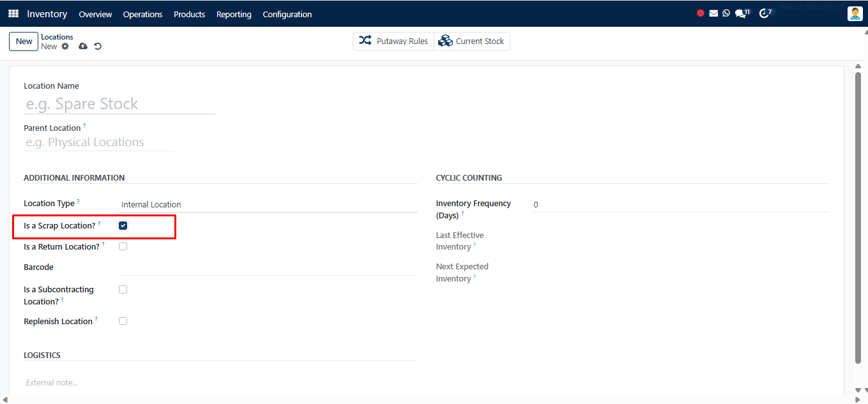The image size is (868, 404).
Task: Click the Putaway Rules shuffle icon
Action: (x=365, y=41)
